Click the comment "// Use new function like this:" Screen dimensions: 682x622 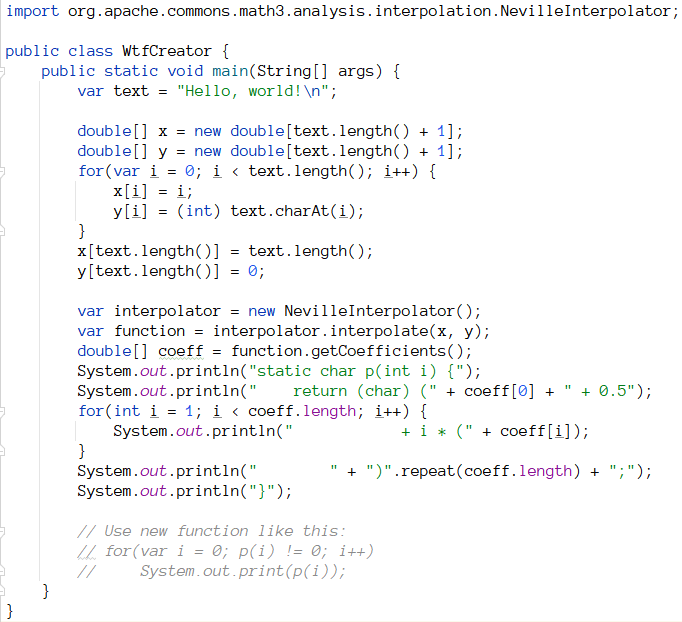point(211,532)
